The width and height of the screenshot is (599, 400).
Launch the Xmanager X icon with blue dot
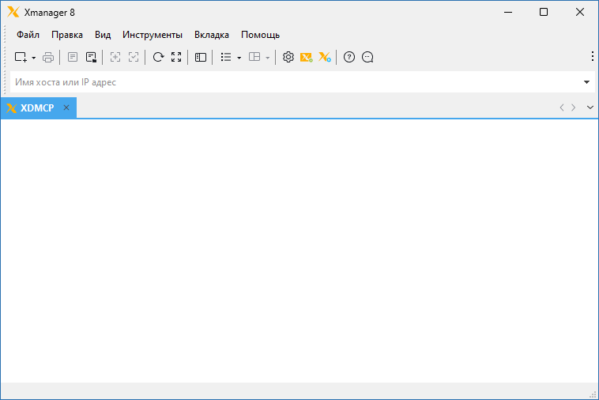click(x=325, y=57)
